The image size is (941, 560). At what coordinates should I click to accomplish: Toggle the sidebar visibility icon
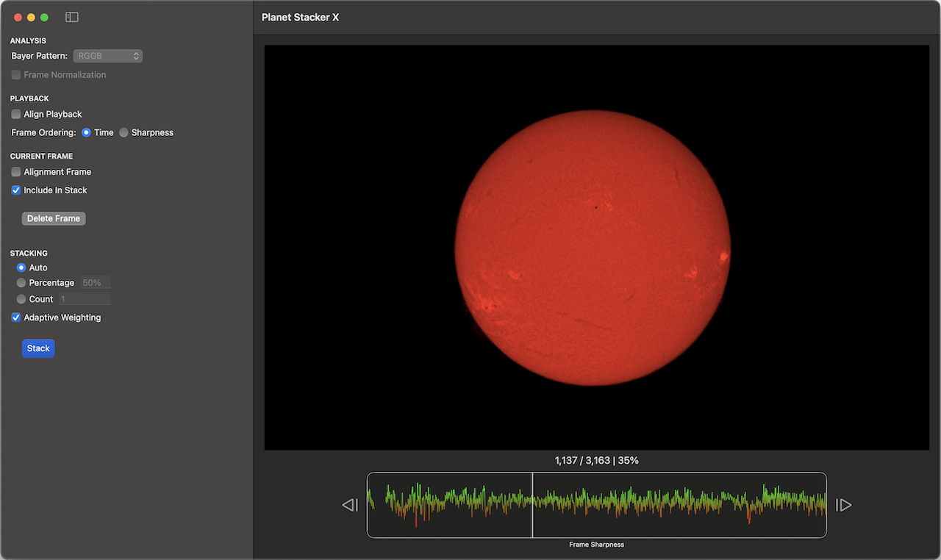click(x=71, y=17)
